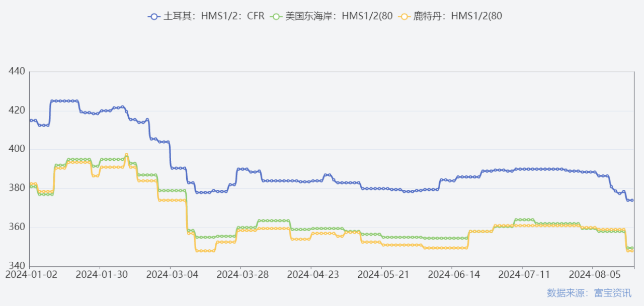Image resolution: width=644 pixels, height=306 pixels.
Task: Click the 440 y-axis value label
Action: point(17,71)
